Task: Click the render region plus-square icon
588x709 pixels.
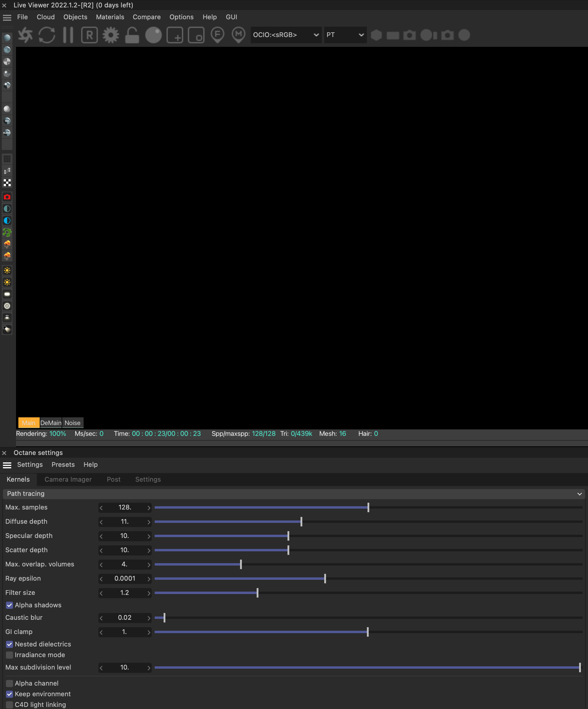Action: point(175,35)
